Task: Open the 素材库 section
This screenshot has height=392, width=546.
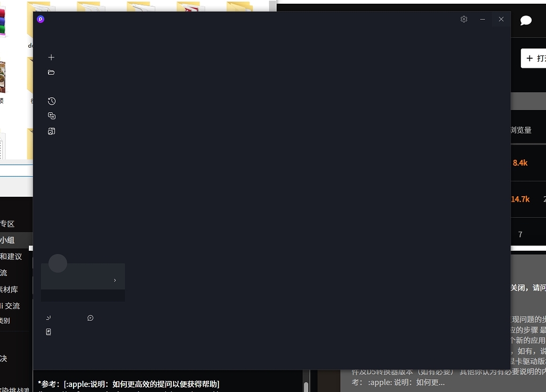Action: (10, 289)
